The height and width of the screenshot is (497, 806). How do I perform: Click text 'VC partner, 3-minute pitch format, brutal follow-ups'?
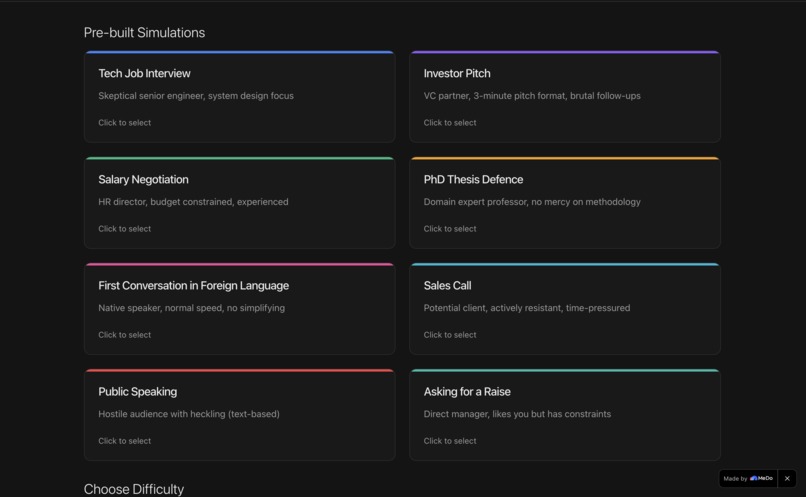point(532,96)
